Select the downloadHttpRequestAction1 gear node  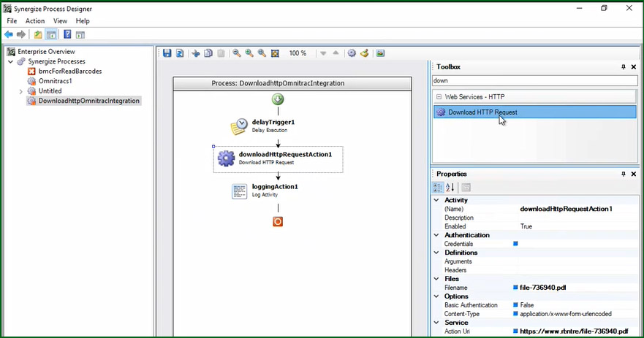click(x=226, y=158)
